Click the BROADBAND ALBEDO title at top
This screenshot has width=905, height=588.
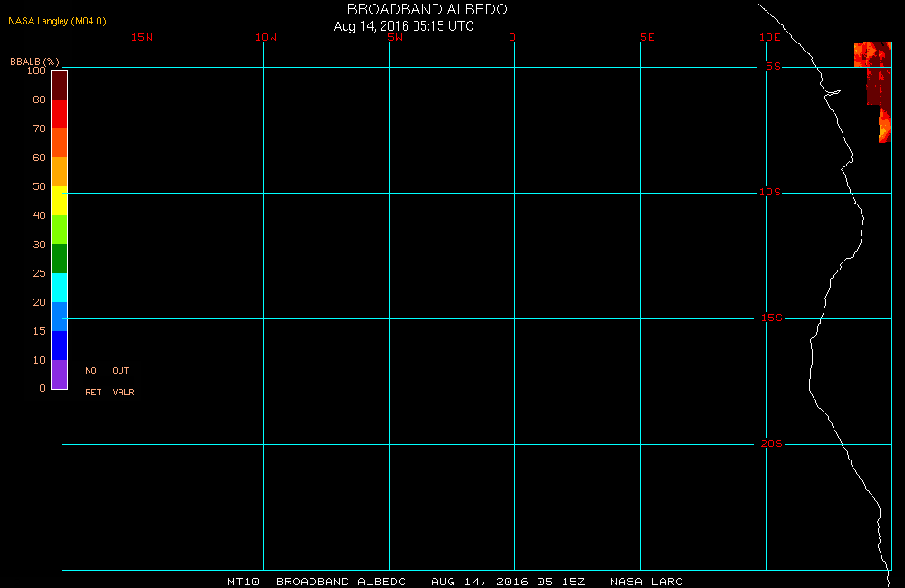coord(427,9)
